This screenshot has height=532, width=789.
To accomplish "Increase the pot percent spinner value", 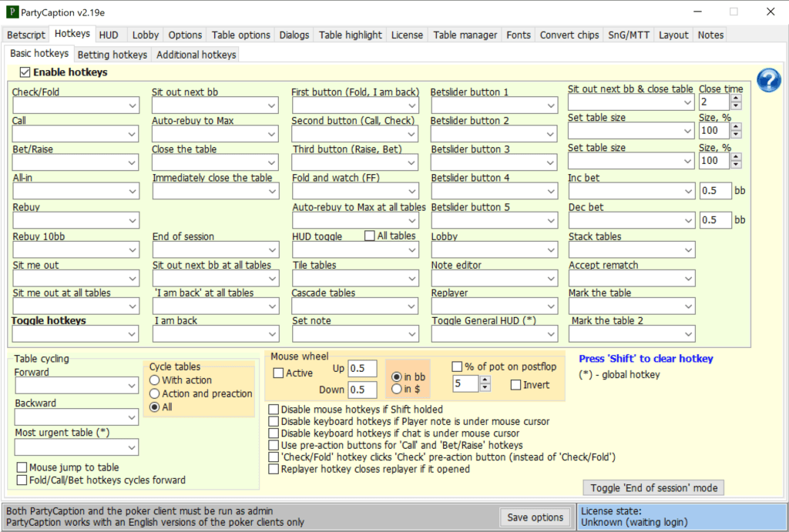I will [485, 380].
